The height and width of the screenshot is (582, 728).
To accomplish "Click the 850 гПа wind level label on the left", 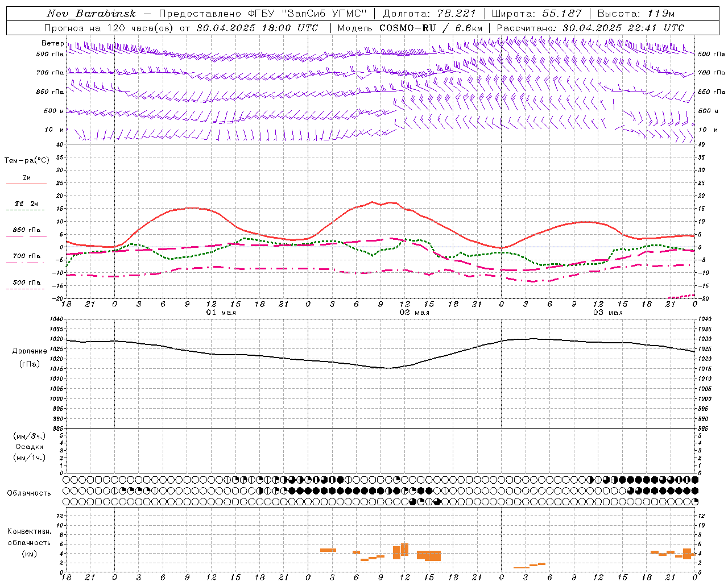I will coord(50,92).
